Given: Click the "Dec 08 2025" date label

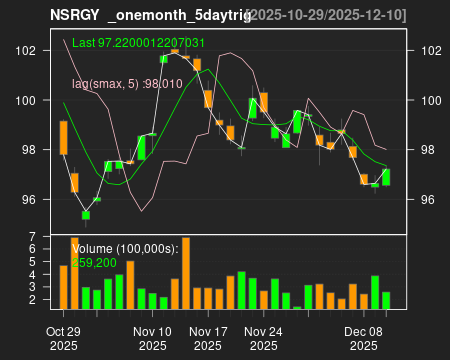Looking at the screenshot, I should tap(363, 339).
